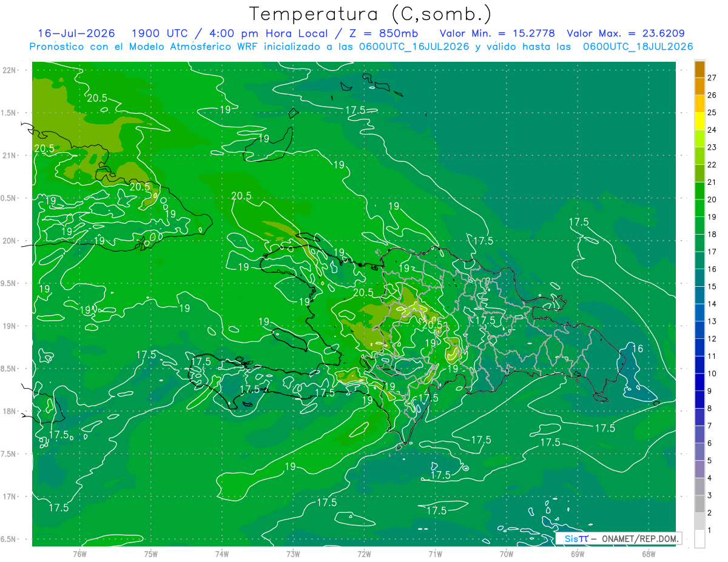Click the '18N' latitude axis label
This screenshot has width=728, height=562.
click(x=10, y=411)
